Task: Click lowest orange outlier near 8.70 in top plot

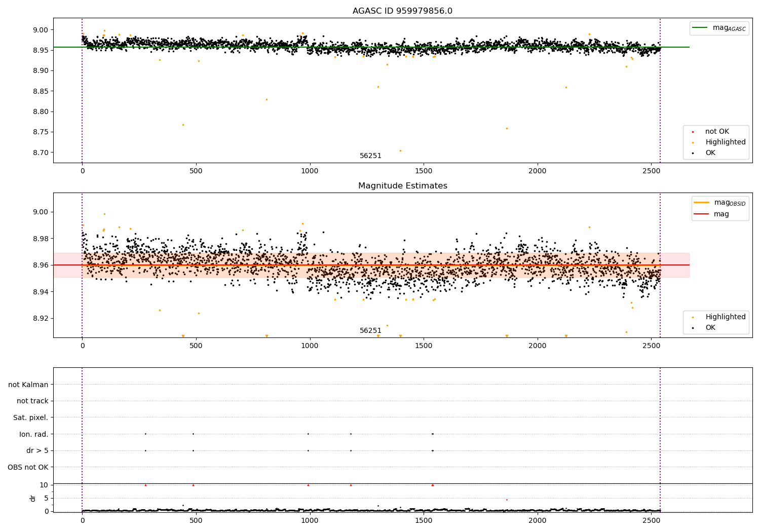Action: (x=400, y=150)
